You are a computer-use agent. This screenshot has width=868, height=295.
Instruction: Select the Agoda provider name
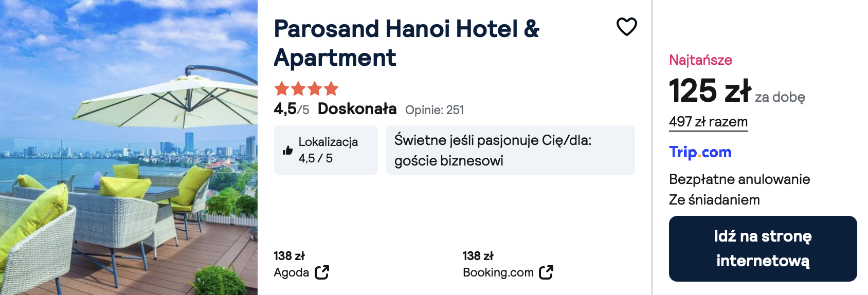[291, 272]
